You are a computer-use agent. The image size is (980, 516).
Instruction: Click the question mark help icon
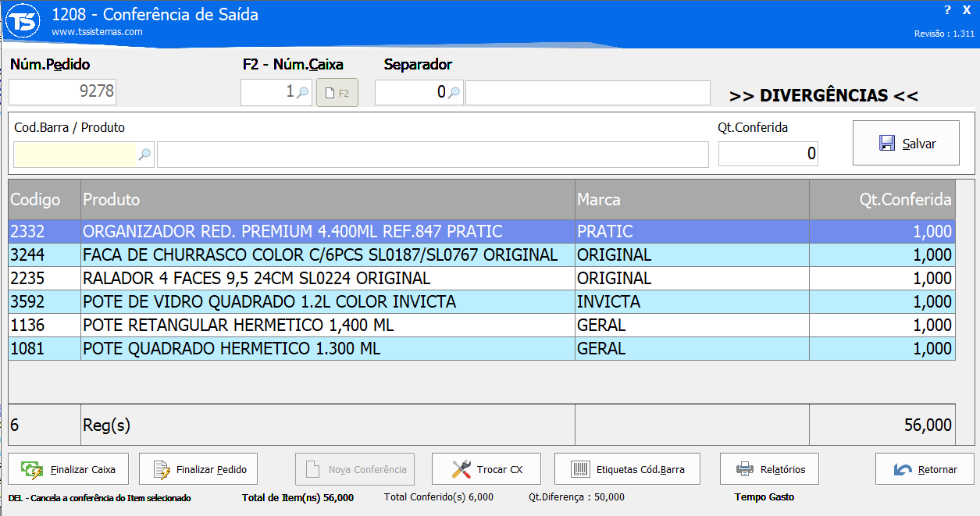947,10
